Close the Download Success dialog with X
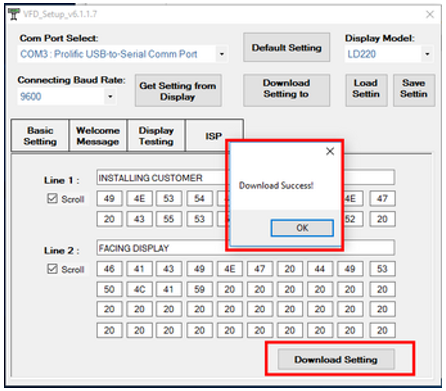Viewport: 446px width, 391px height. point(330,151)
